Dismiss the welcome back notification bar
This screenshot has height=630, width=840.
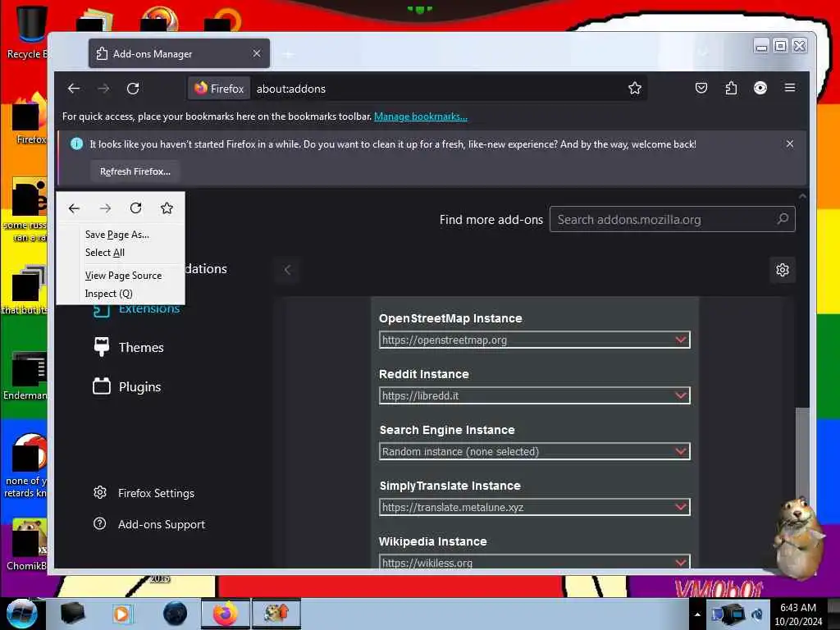point(790,144)
